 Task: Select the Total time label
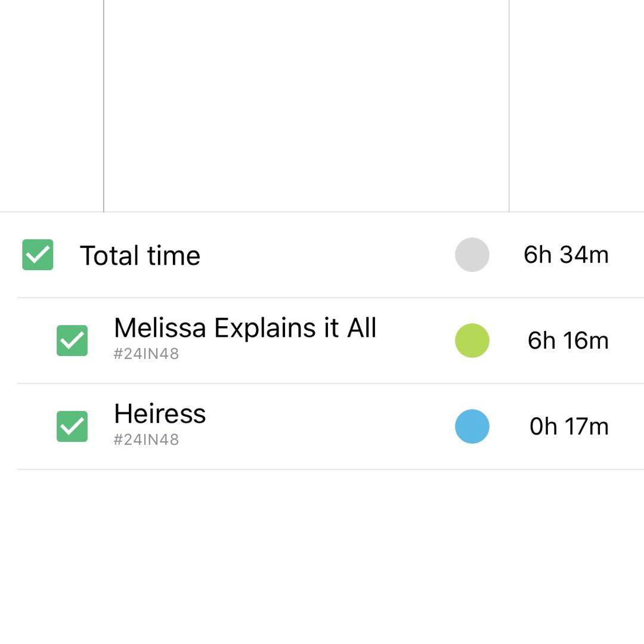tap(140, 256)
